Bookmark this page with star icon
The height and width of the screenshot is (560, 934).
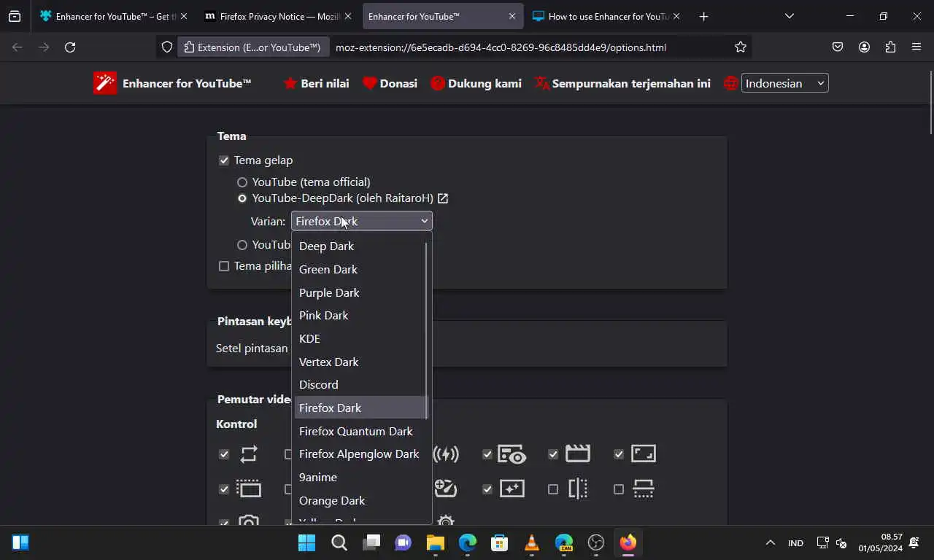click(x=741, y=47)
